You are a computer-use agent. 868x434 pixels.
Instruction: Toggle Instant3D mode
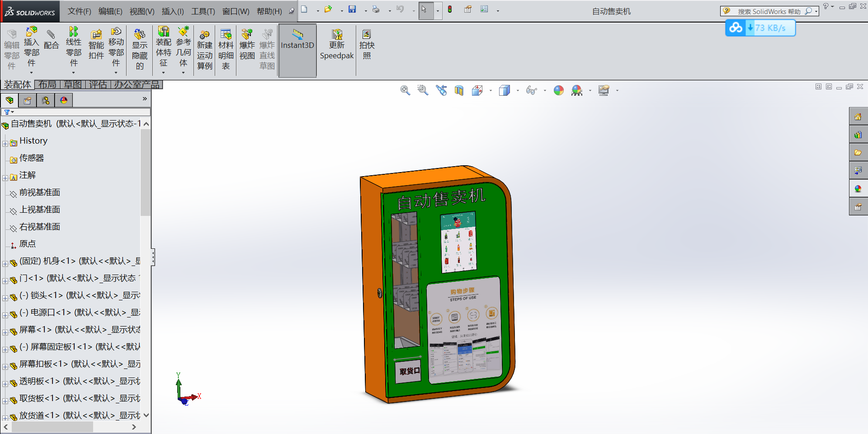coord(297,50)
